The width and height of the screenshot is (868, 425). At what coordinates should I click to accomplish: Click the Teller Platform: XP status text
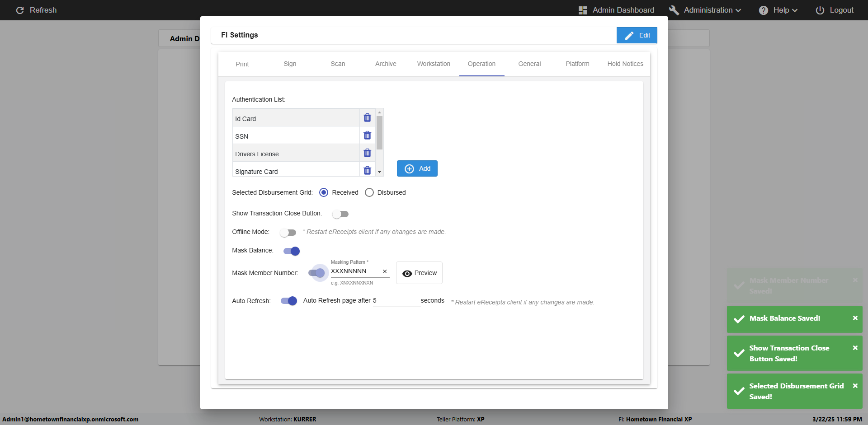tap(460, 419)
